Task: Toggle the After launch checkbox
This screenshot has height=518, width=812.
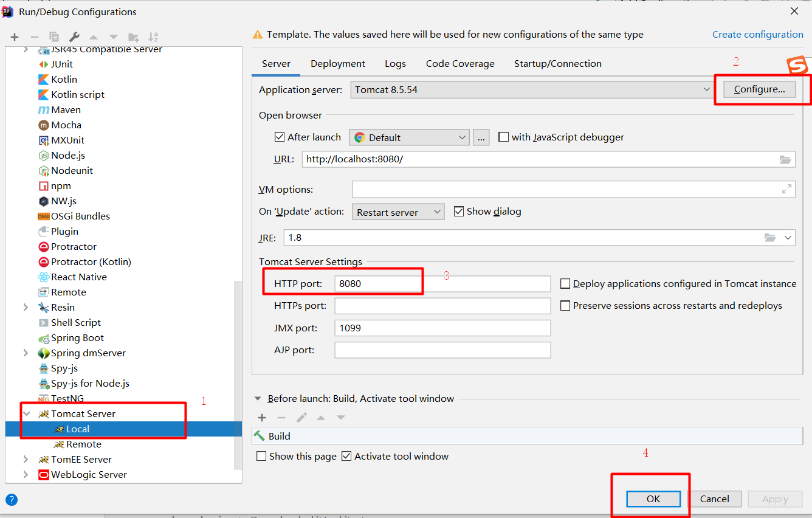Action: pyautogui.click(x=280, y=137)
